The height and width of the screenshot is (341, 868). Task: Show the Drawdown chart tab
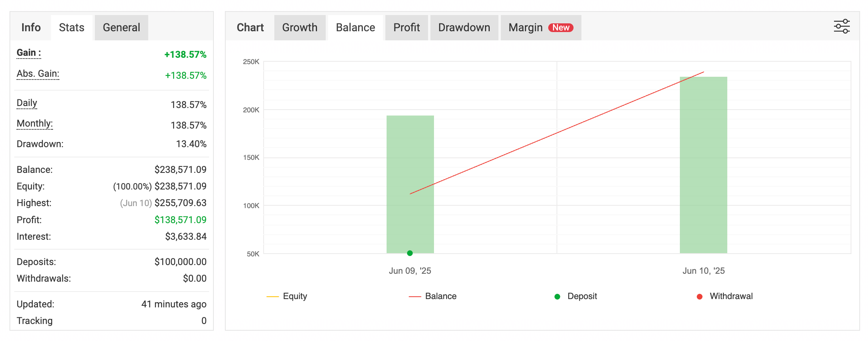click(464, 28)
